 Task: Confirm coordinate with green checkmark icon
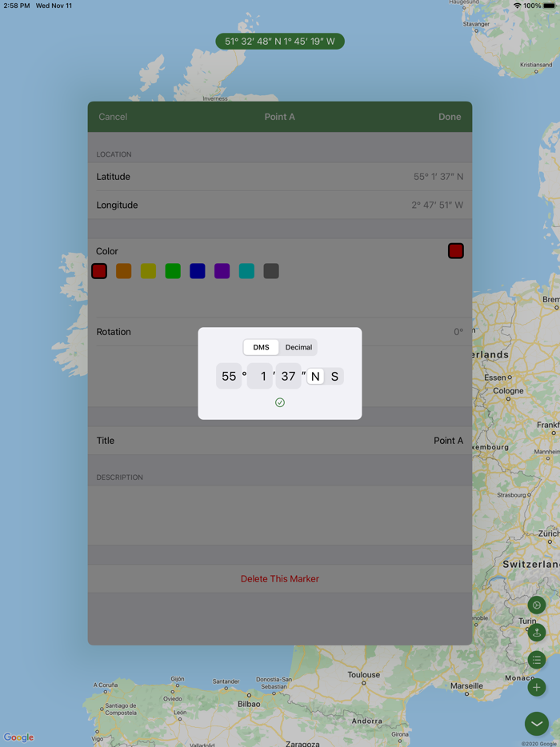280,402
